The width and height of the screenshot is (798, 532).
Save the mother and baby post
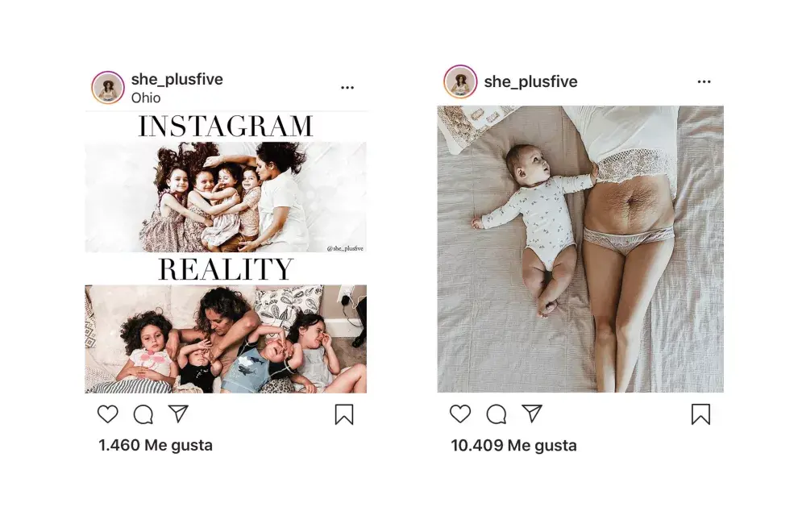coord(700,414)
